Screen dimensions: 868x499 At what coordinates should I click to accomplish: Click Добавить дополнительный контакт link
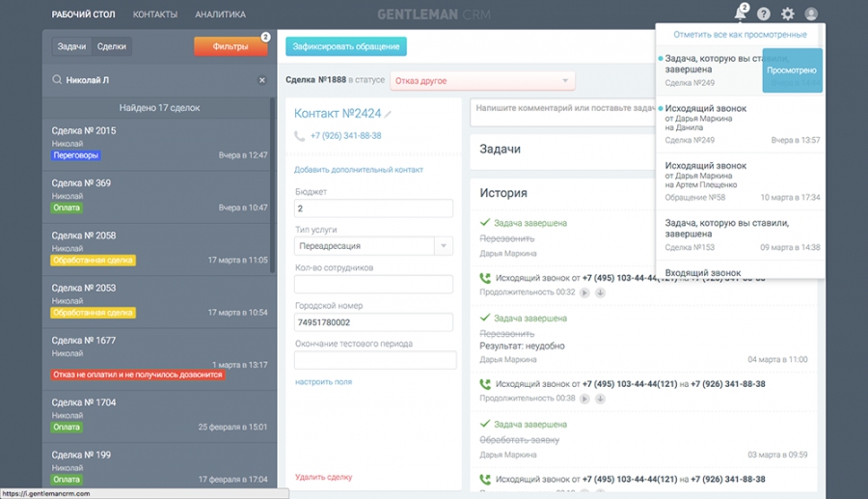(x=358, y=170)
